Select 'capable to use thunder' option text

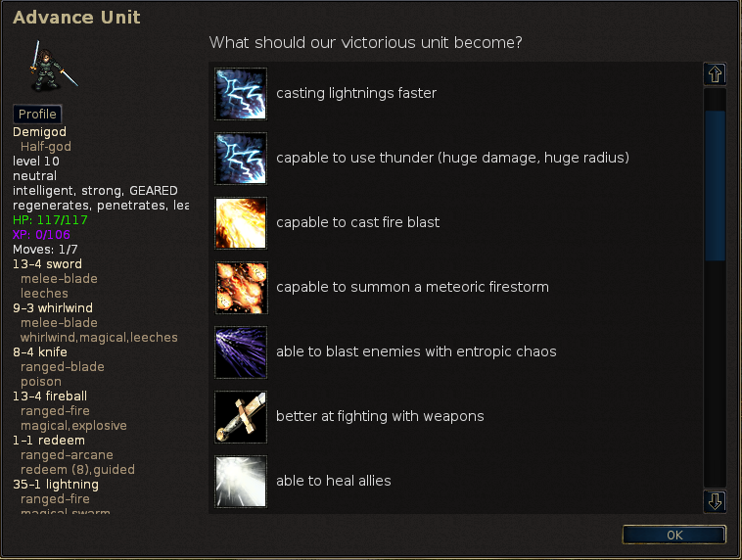coord(452,158)
